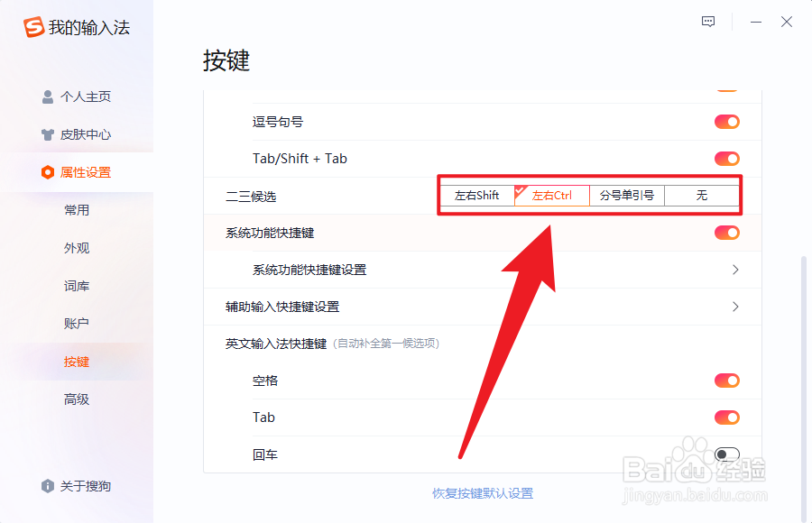Toggle off Tab/Shift + Tab
Image resolution: width=812 pixels, height=523 pixels.
click(x=726, y=158)
